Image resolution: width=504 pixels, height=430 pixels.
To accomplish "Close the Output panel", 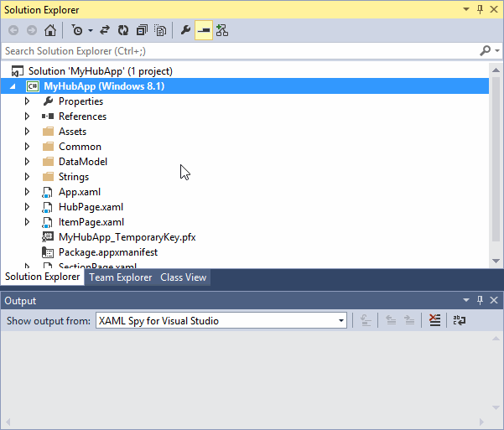I will click(x=494, y=300).
